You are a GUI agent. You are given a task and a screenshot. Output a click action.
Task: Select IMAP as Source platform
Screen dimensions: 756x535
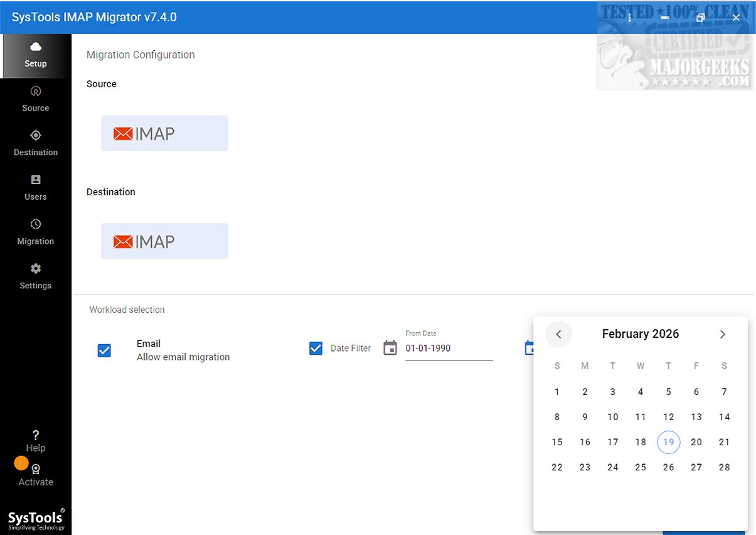coord(164,133)
